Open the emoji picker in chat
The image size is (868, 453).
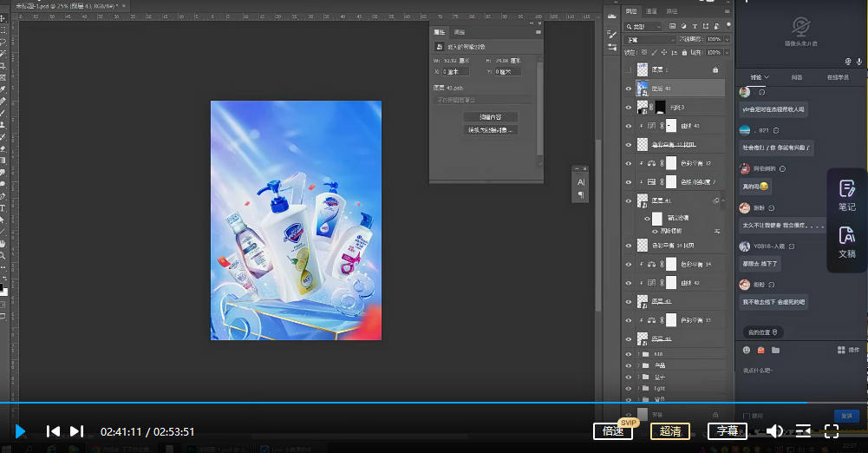pos(747,350)
